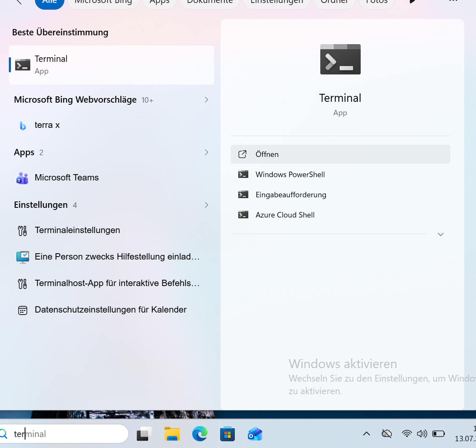Click the search magnifier icon in taskbar
The image size is (476, 448).
click(4, 434)
